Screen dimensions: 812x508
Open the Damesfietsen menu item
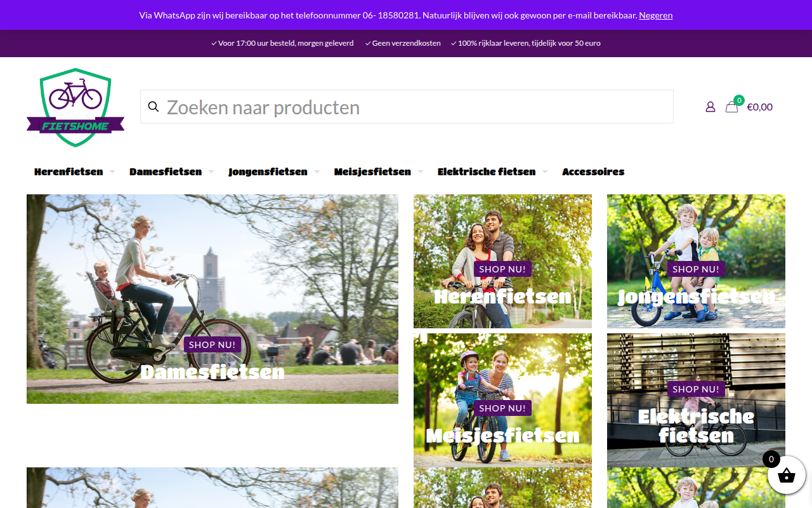coord(166,171)
